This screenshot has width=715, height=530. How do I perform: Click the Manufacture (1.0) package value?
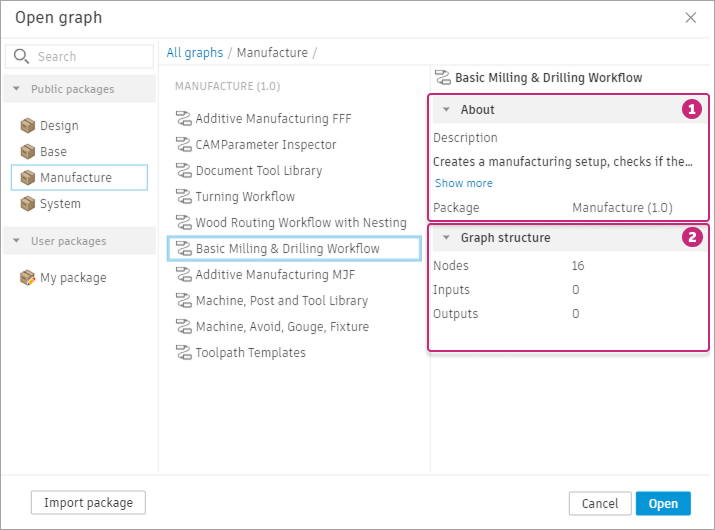point(622,208)
